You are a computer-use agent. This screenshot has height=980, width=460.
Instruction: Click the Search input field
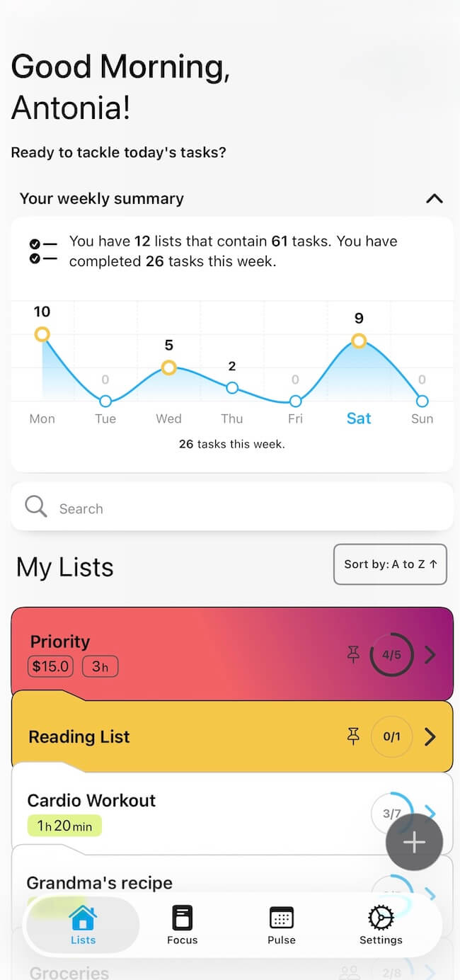[x=241, y=508]
